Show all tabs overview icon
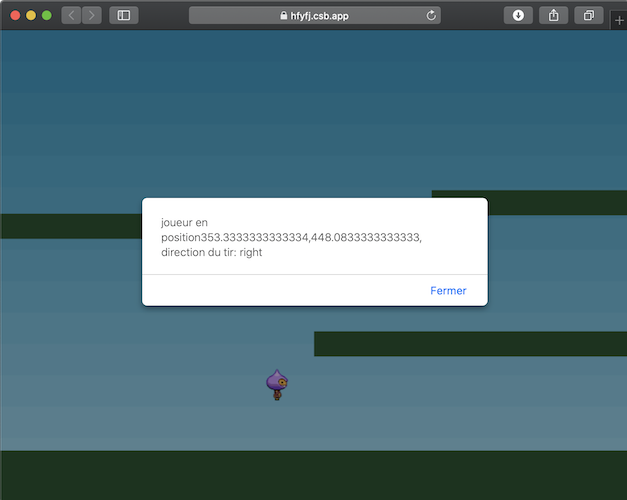This screenshot has width=627, height=500. coord(589,16)
